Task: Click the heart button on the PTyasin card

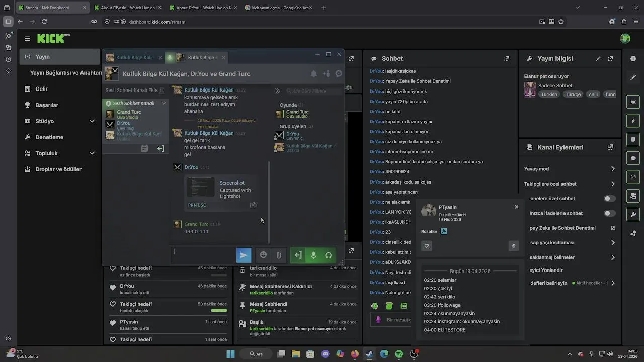Action: (427, 246)
